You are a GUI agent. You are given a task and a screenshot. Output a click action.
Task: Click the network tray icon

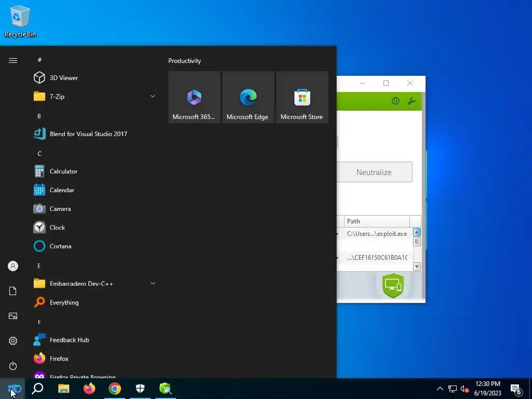pyautogui.click(x=453, y=389)
